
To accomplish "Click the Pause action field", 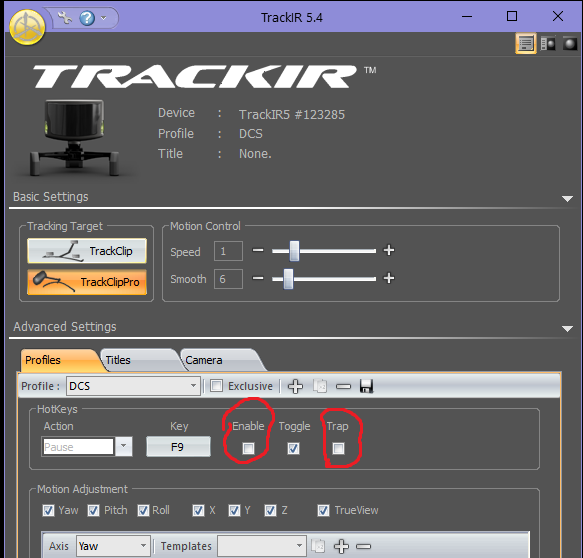I will pyautogui.click(x=78, y=447).
